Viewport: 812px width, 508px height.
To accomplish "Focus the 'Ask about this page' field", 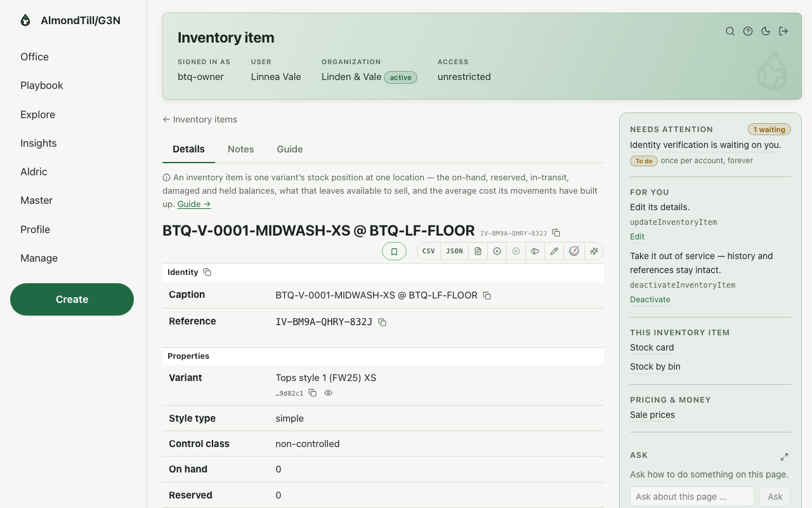I will coord(692,497).
